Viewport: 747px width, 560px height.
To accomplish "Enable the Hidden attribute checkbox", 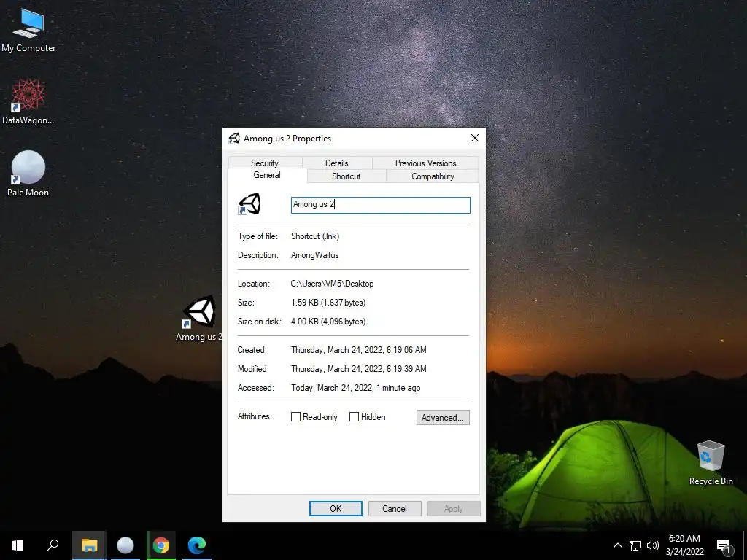I will [354, 416].
